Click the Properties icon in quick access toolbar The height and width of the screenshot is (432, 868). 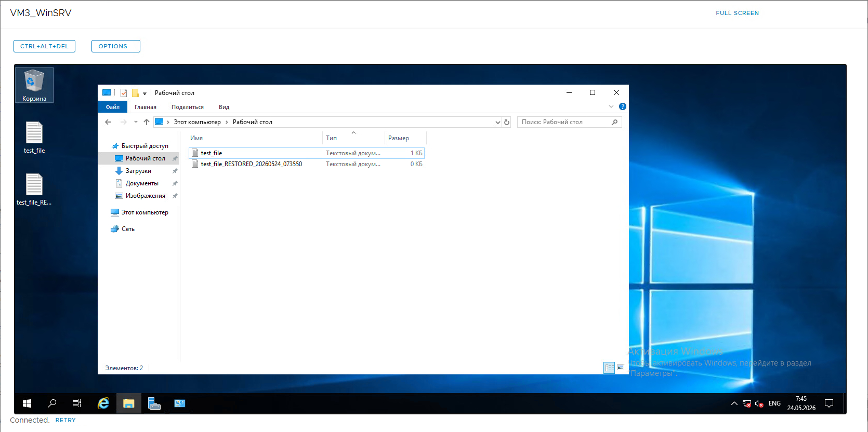click(124, 93)
